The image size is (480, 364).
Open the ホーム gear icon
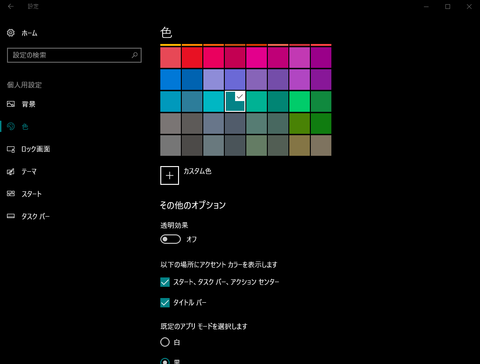[x=11, y=33]
